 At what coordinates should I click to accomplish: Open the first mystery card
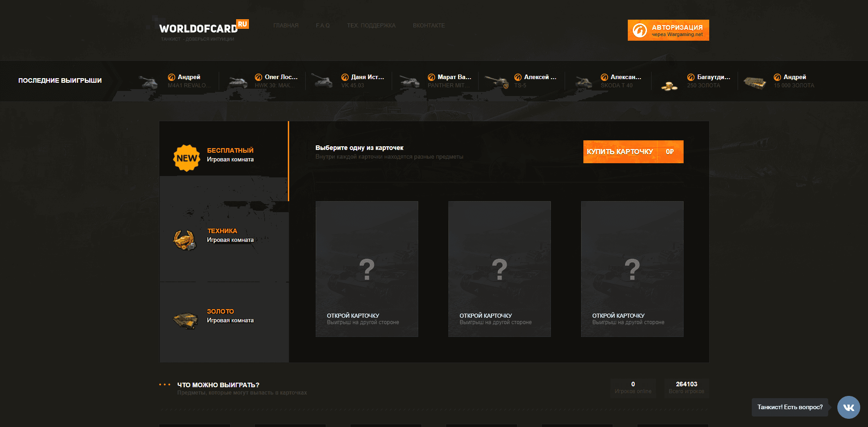click(x=367, y=269)
